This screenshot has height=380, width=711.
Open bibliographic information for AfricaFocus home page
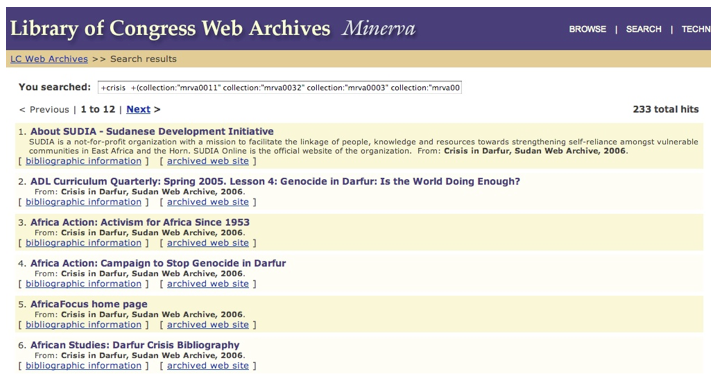83,325
